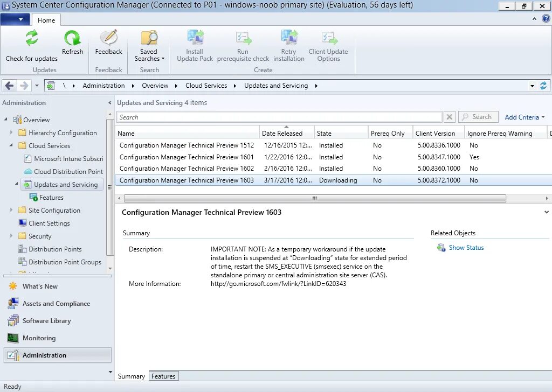
Task: Click the navigation tree vertical scrollbar
Action: pos(110,187)
